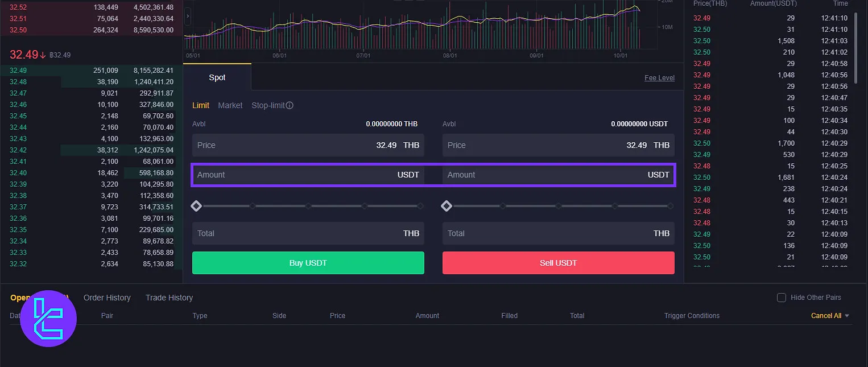Select the 32.42 bid order book row
Image resolution: width=868 pixels, height=367 pixels.
click(91, 150)
